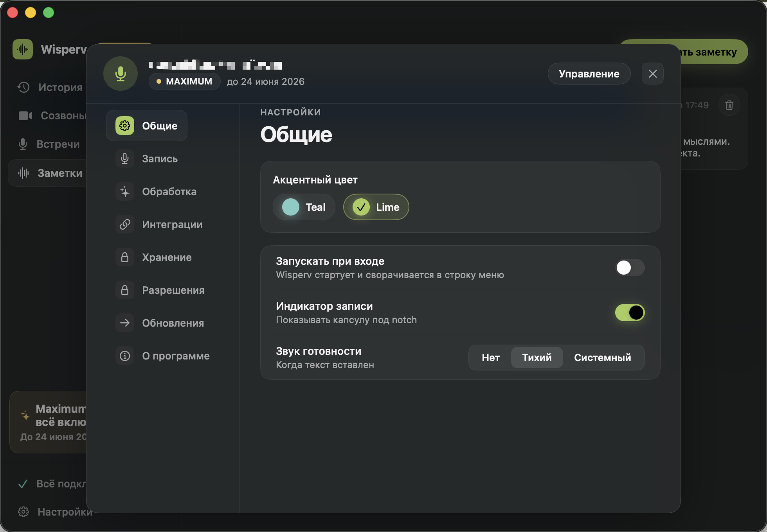The height and width of the screenshot is (532, 767).
Task: Disable the Индикатор записи toggle
Action: (630, 313)
